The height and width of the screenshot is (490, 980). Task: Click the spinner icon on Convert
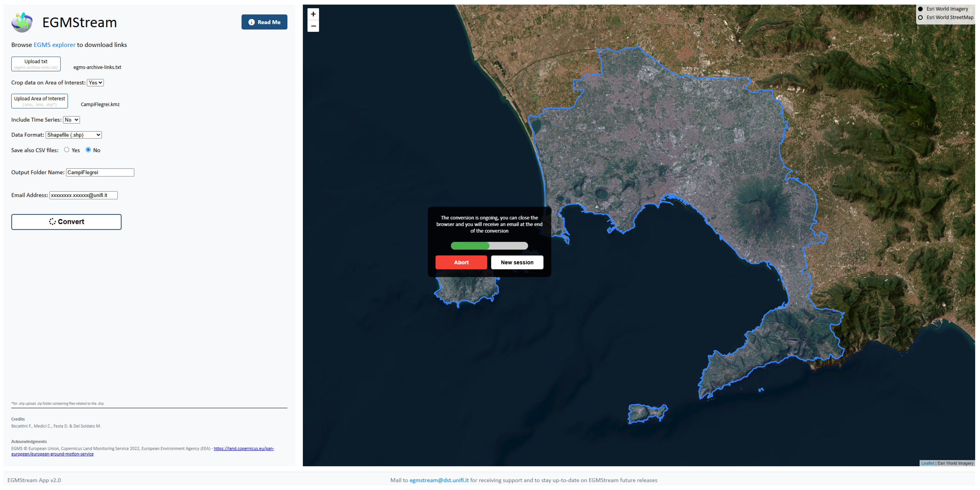pyautogui.click(x=52, y=221)
